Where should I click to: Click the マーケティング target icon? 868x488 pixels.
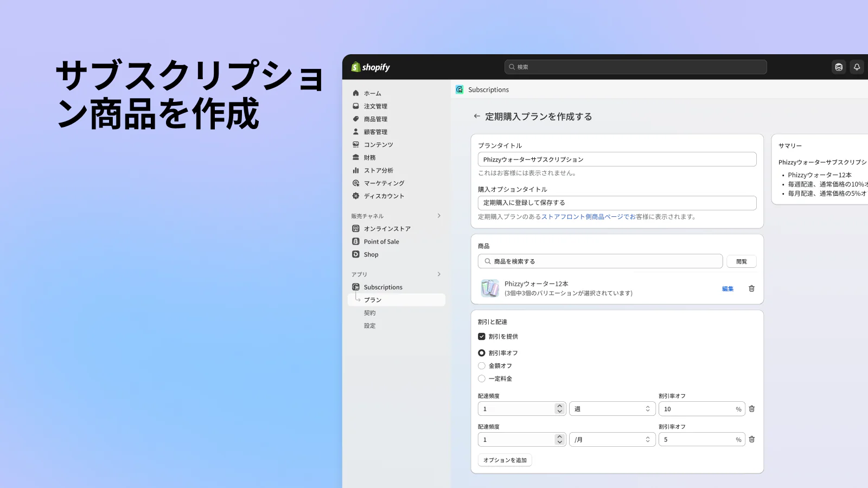point(356,183)
